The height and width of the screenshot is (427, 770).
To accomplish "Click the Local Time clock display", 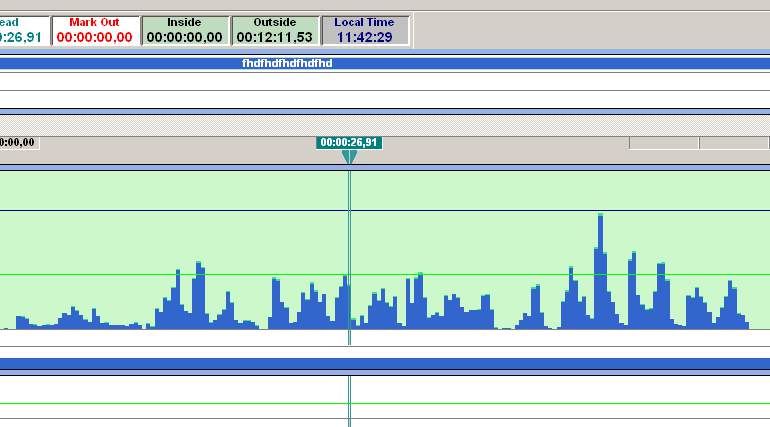I will [365, 30].
